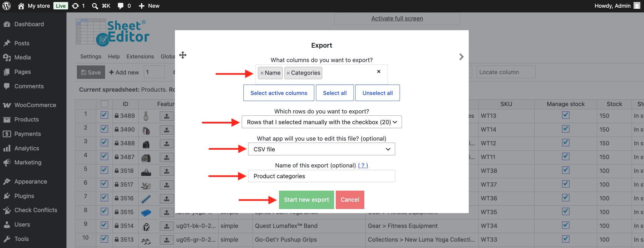
Task: Open the CSV file app dropdown
Action: click(x=322, y=149)
